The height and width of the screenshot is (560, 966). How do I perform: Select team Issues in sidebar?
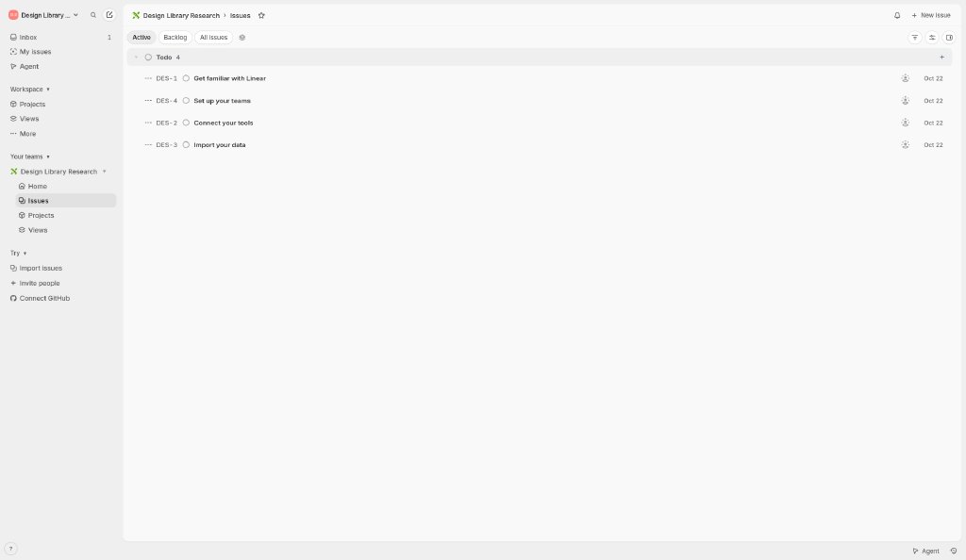pyautogui.click(x=65, y=201)
